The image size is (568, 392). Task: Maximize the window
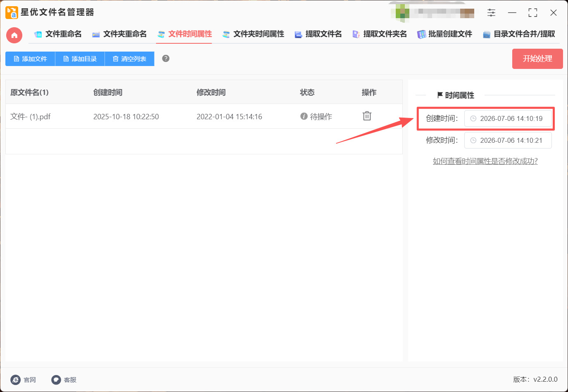[x=533, y=13]
